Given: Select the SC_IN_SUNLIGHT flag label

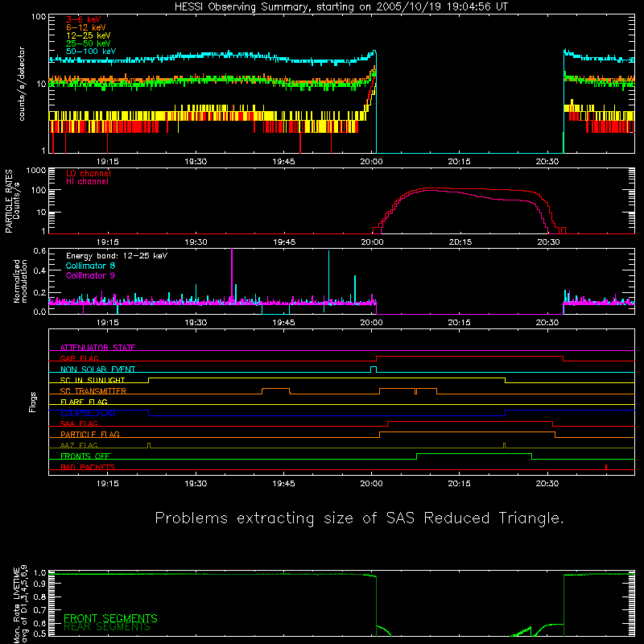Looking at the screenshot, I should (x=93, y=380).
